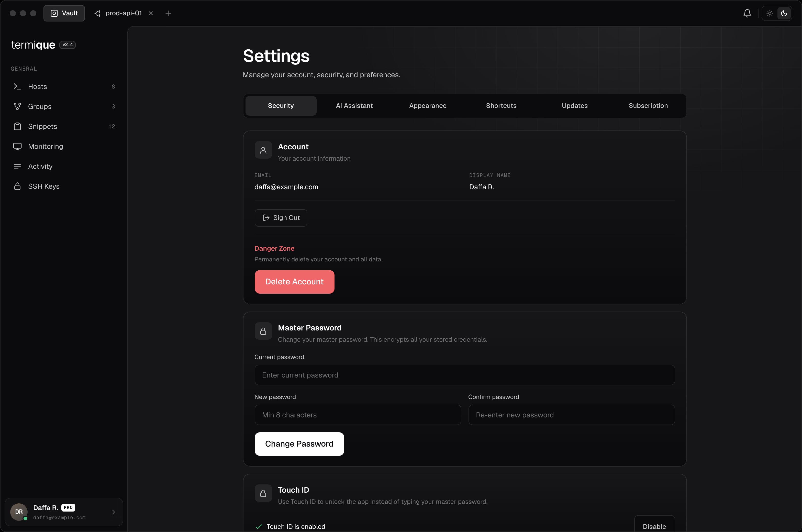Viewport: 802px width, 532px height.
Task: Close the prod-api-01 tab
Action: pyautogui.click(x=151, y=13)
